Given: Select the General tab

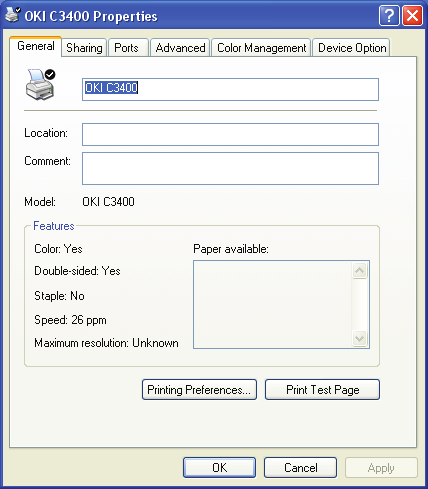Looking at the screenshot, I should [x=36, y=46].
